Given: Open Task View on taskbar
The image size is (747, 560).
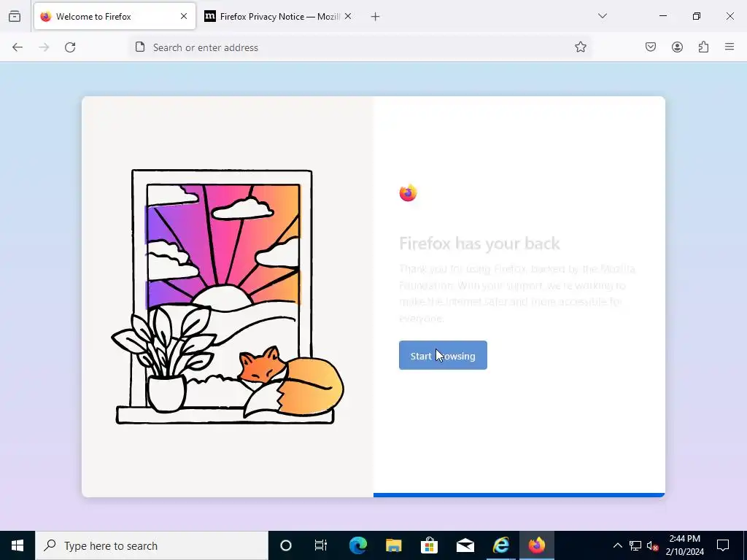Looking at the screenshot, I should [321, 545].
